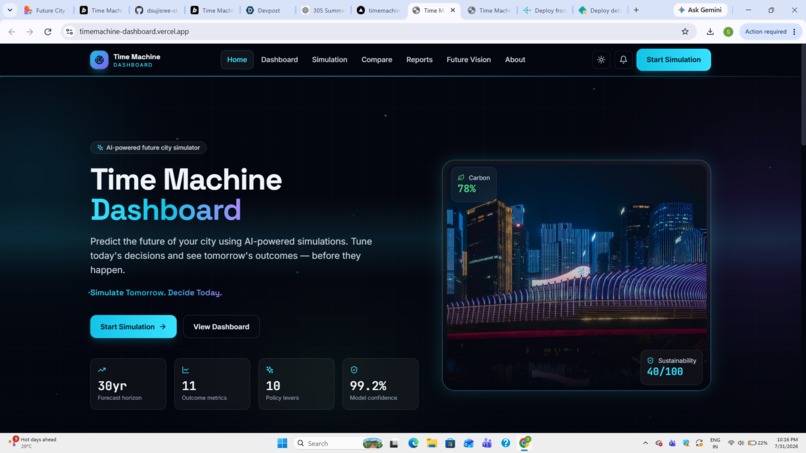
Task: Click the AI-powered future city simulator badge
Action: pyautogui.click(x=149, y=148)
